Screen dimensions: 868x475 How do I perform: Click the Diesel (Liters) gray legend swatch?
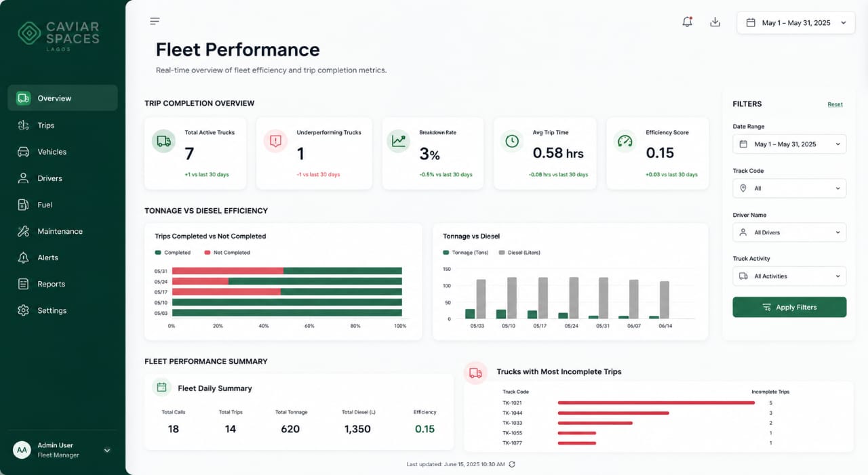(502, 253)
